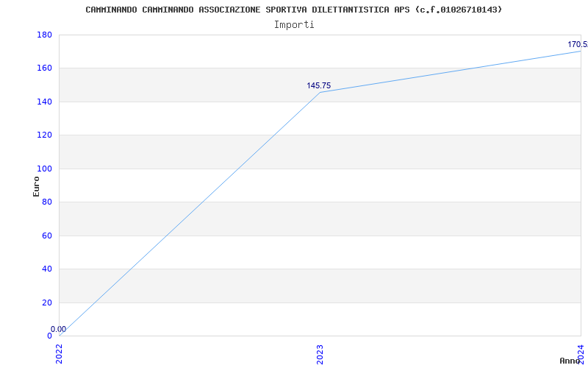Click the 0.00 data point label
Viewport: 588px width, 368px height.
(x=59, y=329)
